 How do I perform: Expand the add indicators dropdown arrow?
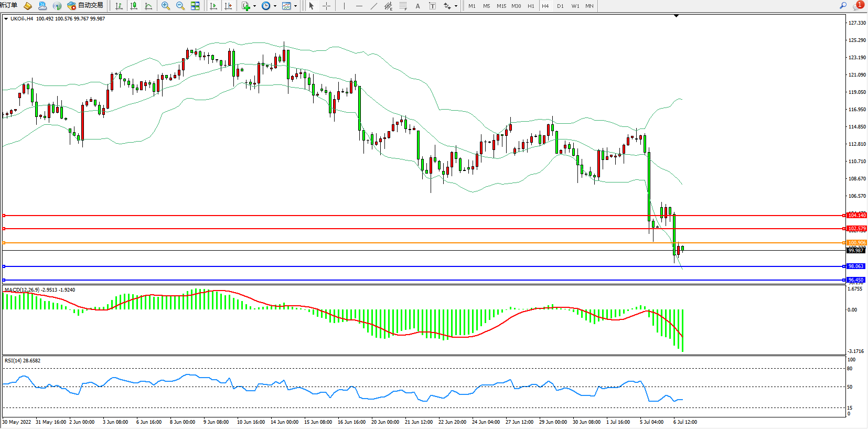click(255, 6)
